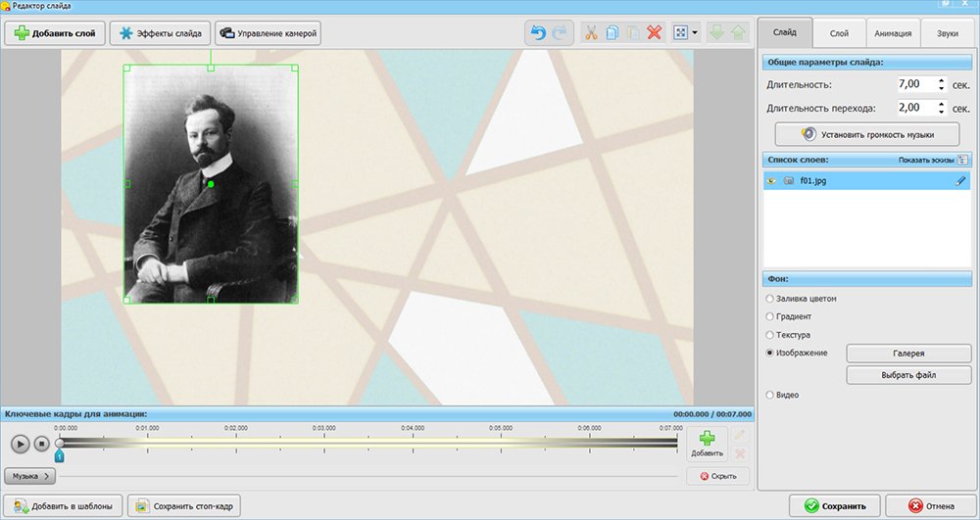Screen dimensions: 980x520
Task: Cut the selected layer with scissors icon
Action: (591, 33)
